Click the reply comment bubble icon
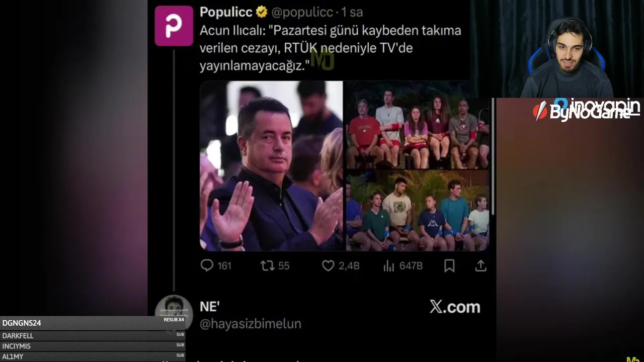644x362 pixels. coord(207,265)
